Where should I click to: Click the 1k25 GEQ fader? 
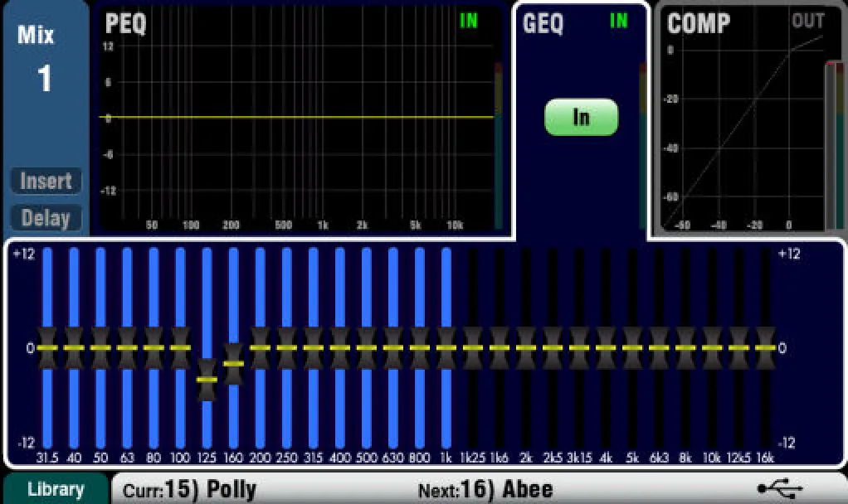pos(473,348)
